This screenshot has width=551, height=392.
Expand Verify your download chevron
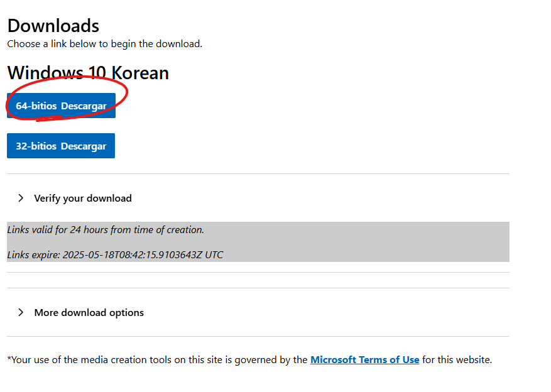coord(21,198)
